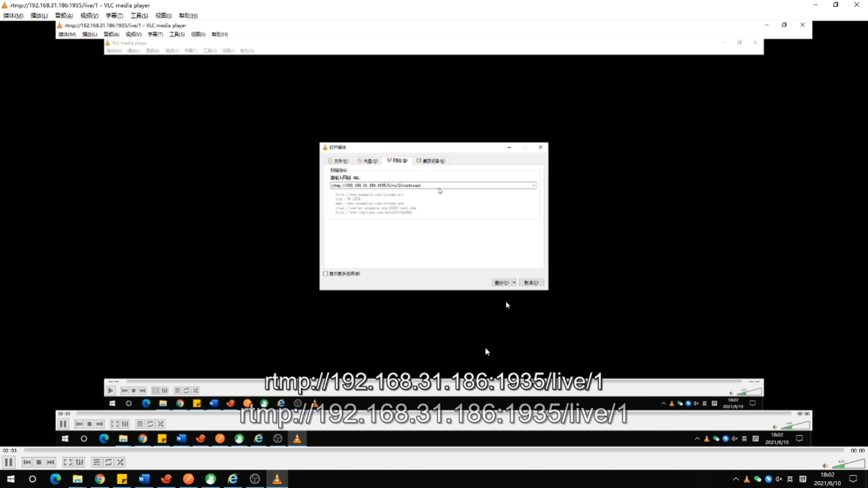The height and width of the screenshot is (488, 868).
Task: Open the orange round app on the real taskbar
Action: coord(188,479)
